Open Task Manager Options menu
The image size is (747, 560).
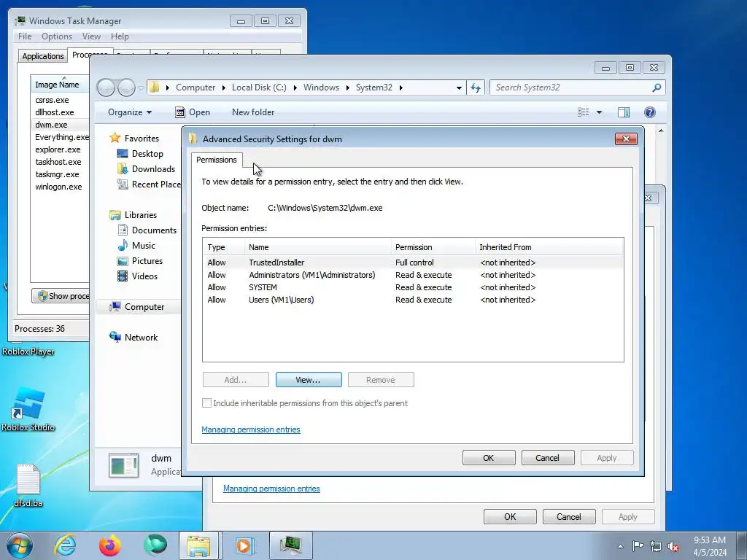[x=57, y=36]
